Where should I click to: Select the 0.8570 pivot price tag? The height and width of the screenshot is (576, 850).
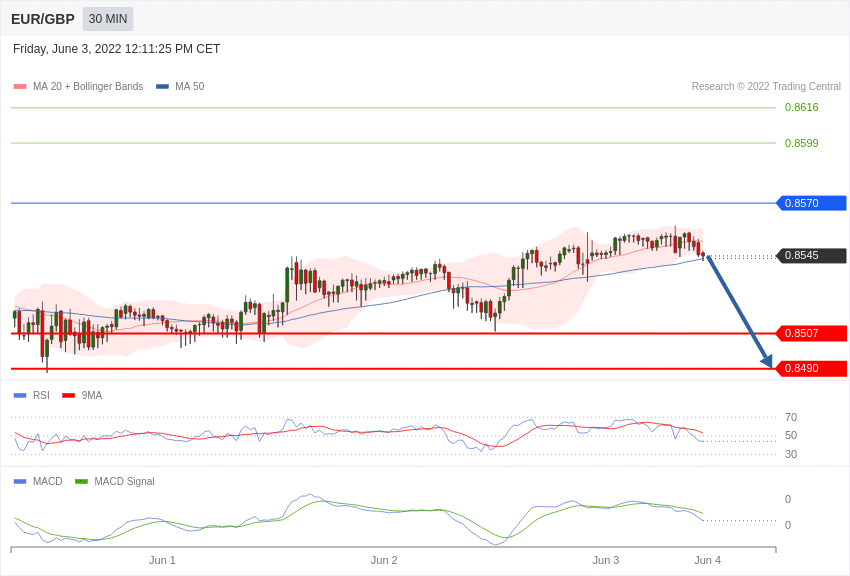pos(812,203)
